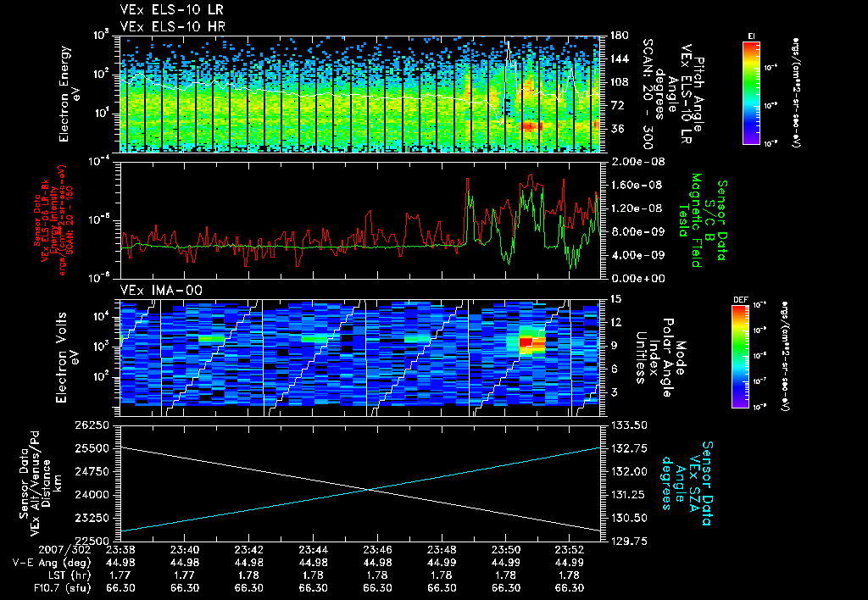Click the 25500 distance tick label
Image resolution: width=868 pixels, height=600 pixels.
[x=92, y=448]
